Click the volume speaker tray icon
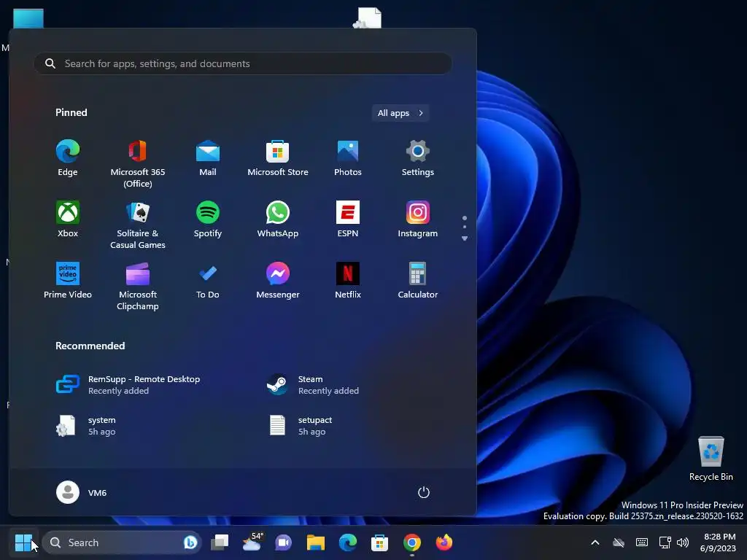Viewport: 747px width, 560px height. 683,542
